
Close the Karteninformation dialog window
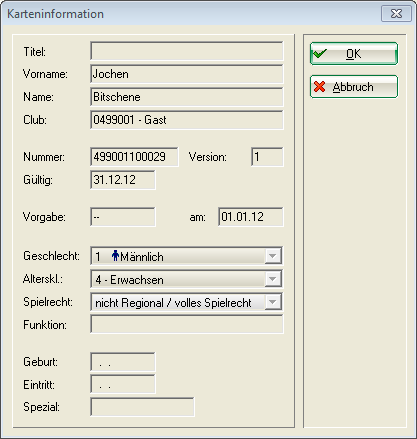click(x=396, y=14)
